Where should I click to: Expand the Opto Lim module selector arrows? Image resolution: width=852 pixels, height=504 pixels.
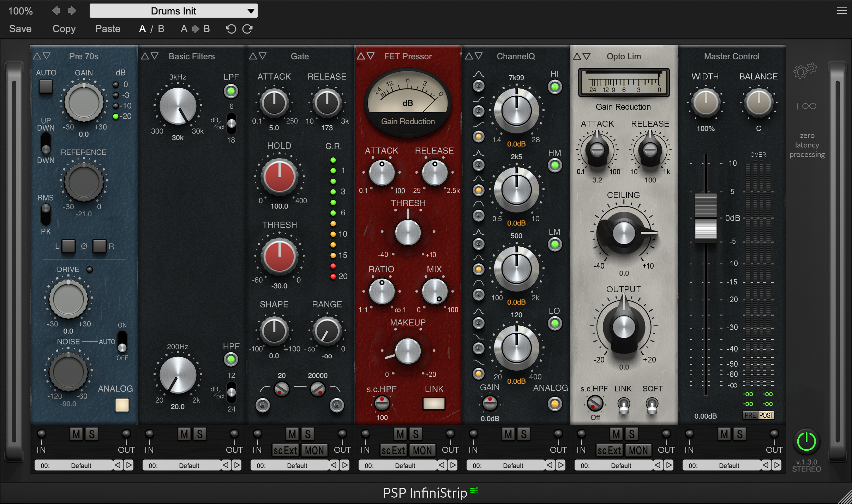582,56
